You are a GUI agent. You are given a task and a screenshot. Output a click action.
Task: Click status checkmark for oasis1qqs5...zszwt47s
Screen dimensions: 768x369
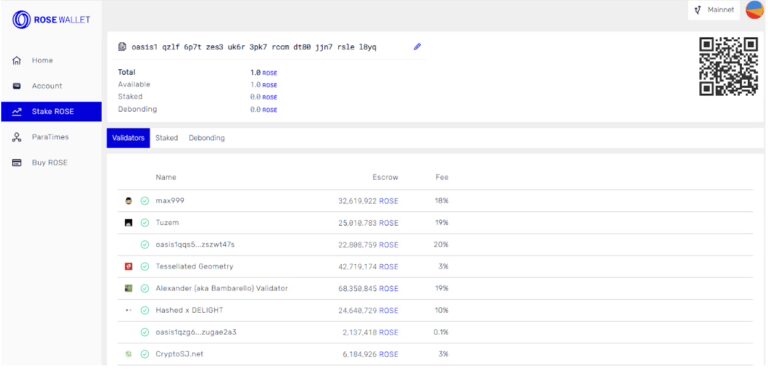pos(144,245)
